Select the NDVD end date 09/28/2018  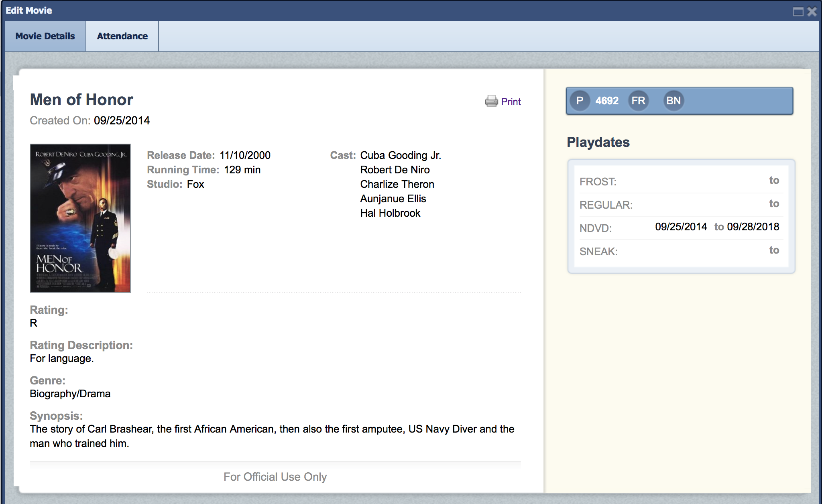tap(753, 227)
